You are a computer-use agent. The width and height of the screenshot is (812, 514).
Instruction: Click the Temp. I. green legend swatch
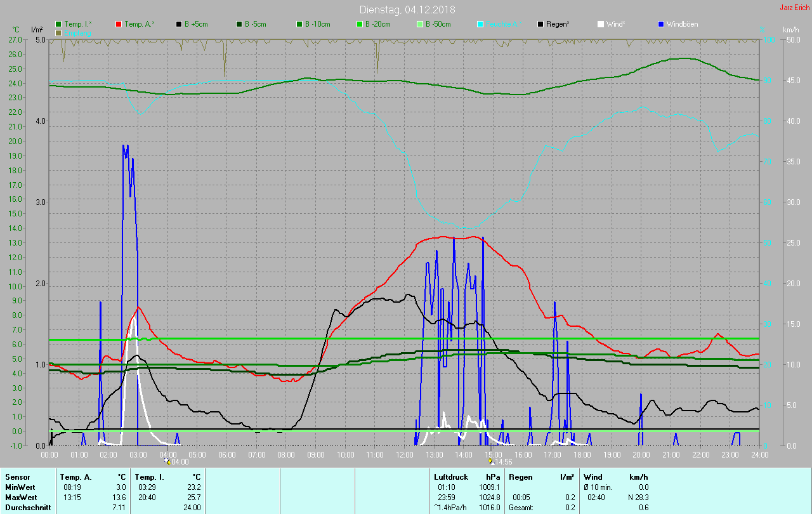pyautogui.click(x=59, y=24)
